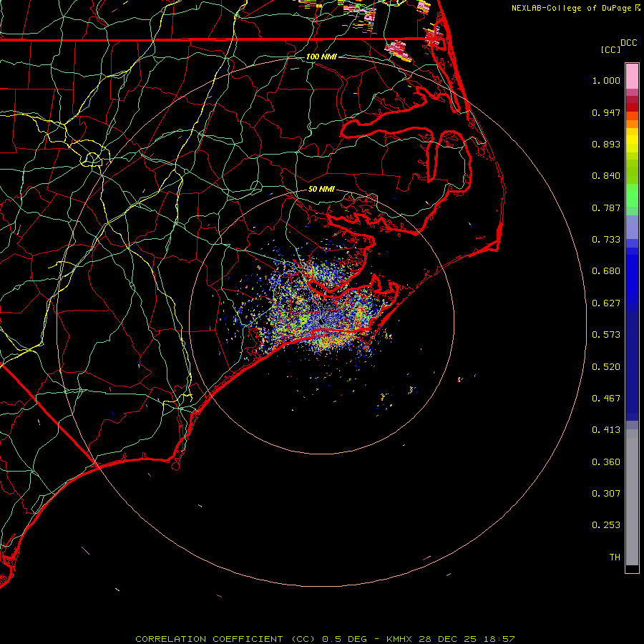Click the bright green color bar segment

(632, 195)
